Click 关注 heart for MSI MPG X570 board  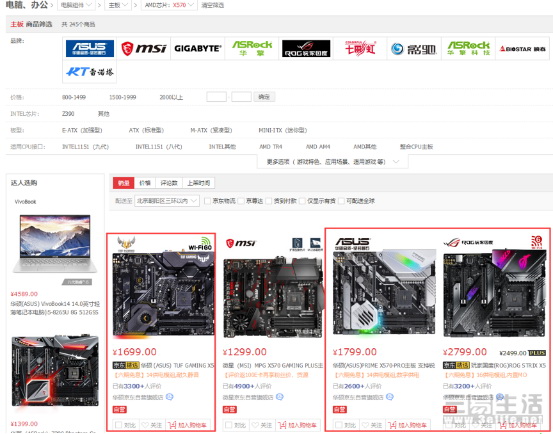pos(262,425)
